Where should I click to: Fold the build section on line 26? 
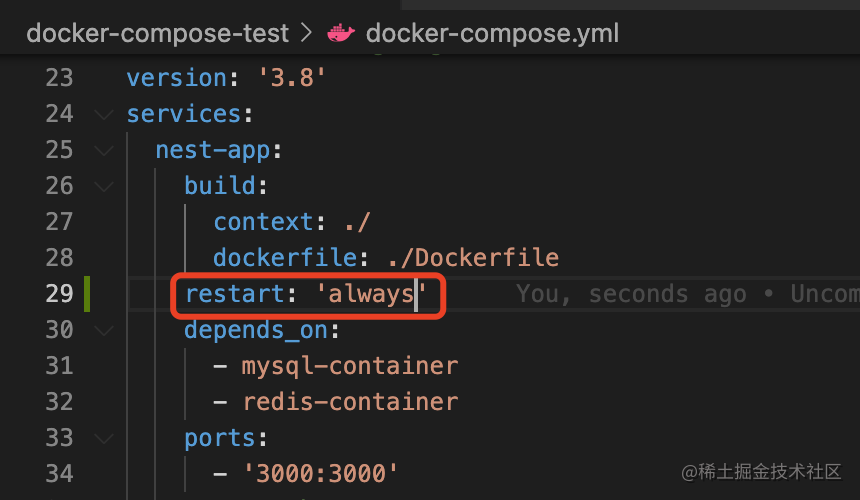click(x=104, y=186)
